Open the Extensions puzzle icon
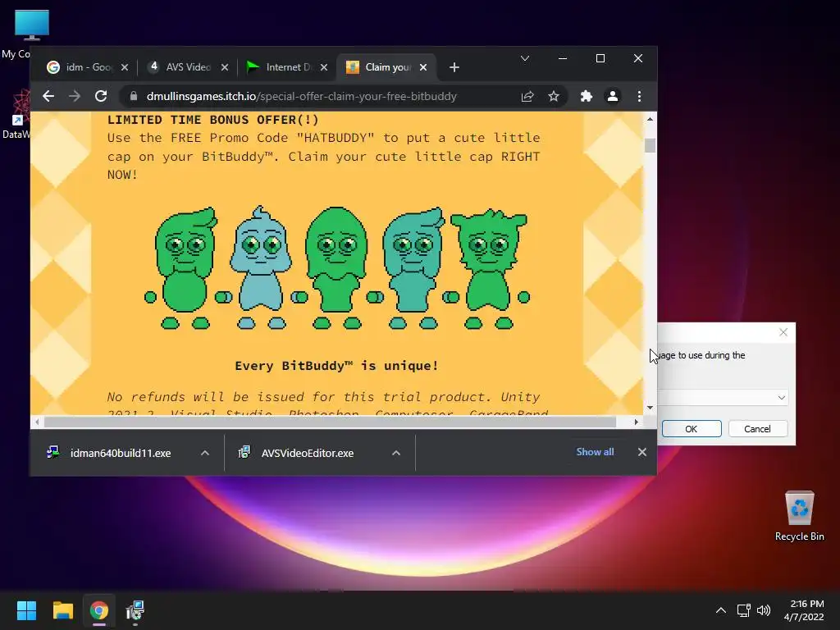 587,97
